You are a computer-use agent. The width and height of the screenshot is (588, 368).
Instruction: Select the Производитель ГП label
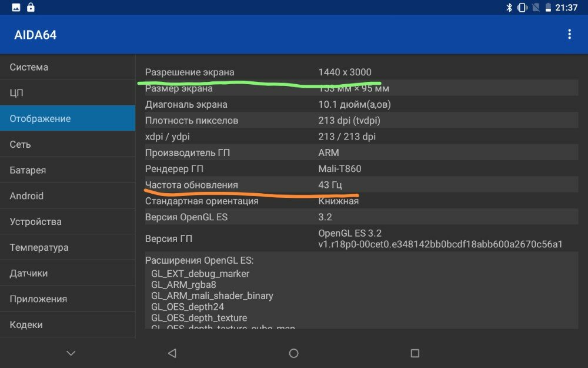coord(188,153)
